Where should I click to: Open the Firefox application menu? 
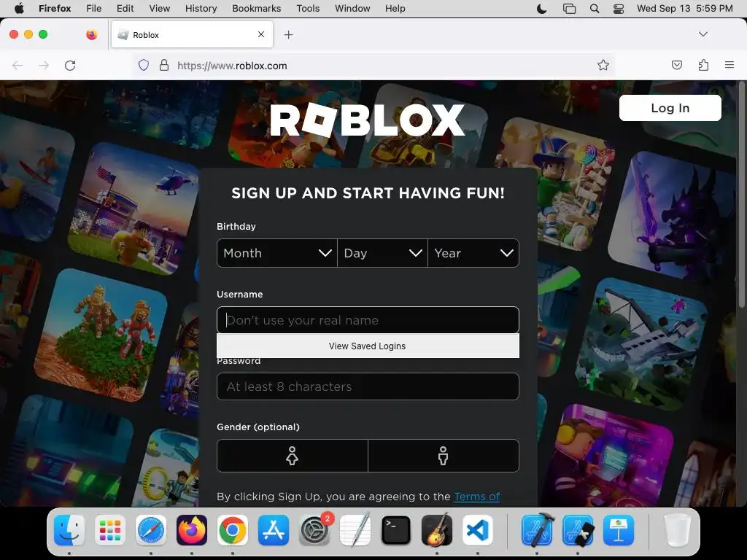pyautogui.click(x=55, y=9)
